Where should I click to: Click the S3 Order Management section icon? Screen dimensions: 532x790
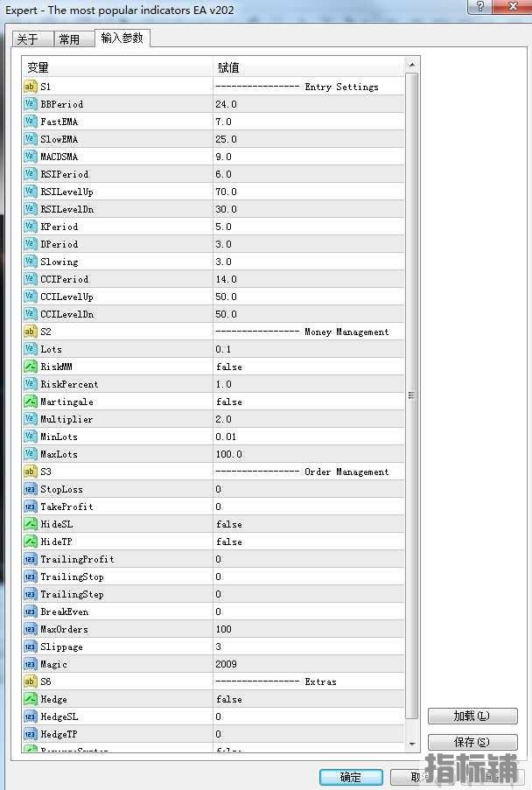pyautogui.click(x=31, y=472)
